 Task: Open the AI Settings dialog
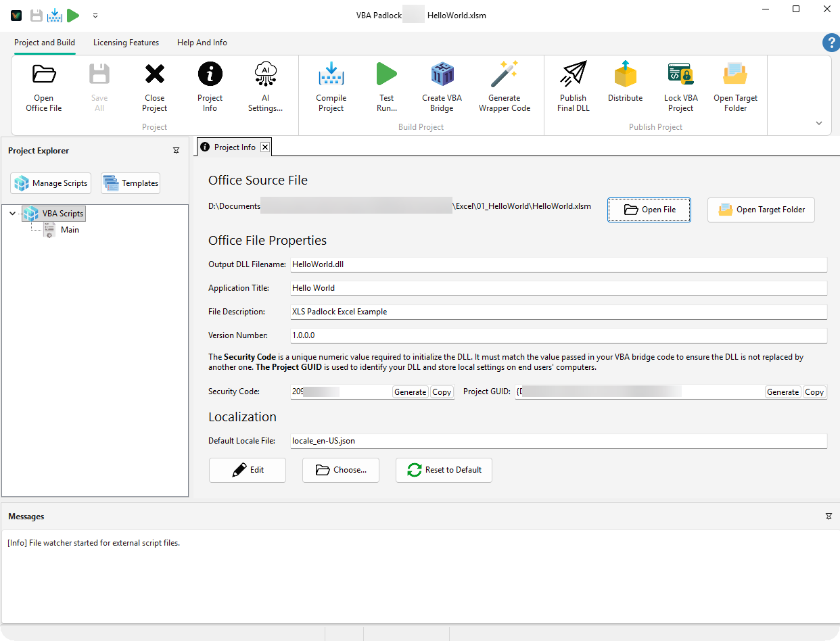(x=265, y=86)
